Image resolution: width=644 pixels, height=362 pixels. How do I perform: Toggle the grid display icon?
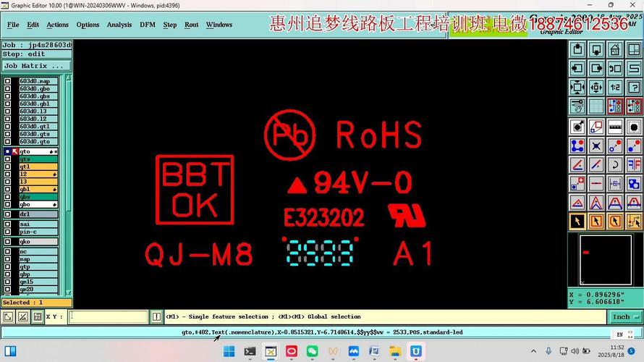click(x=596, y=106)
